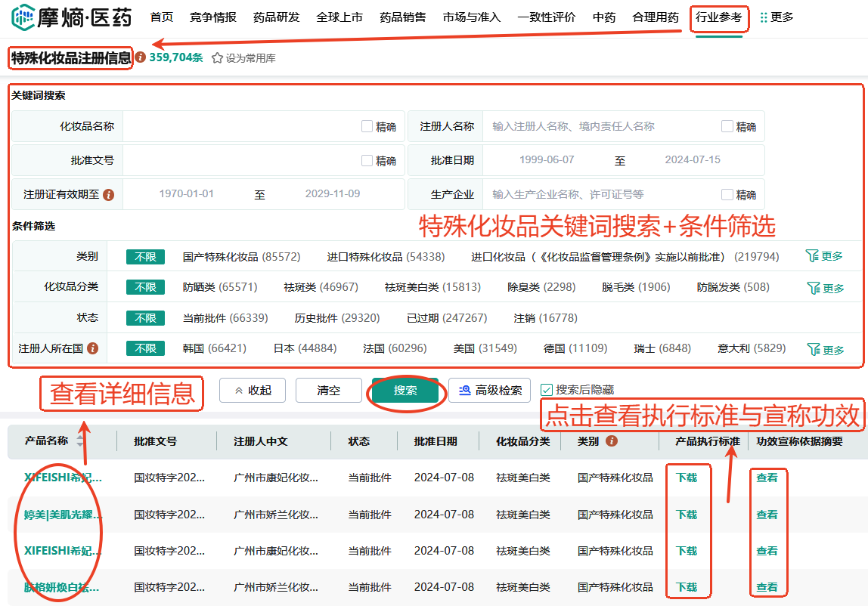
Task: Click info icon in 类别 column header
Action: pyautogui.click(x=612, y=441)
